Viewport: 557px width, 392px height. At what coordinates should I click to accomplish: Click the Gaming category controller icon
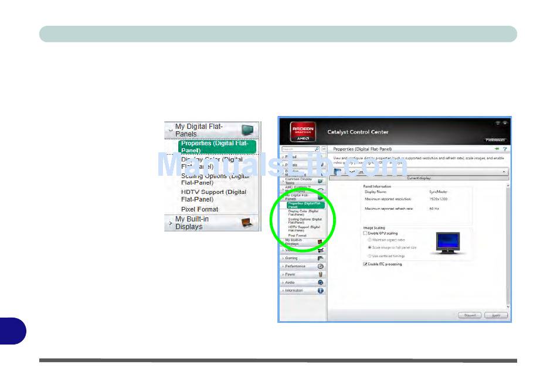point(321,258)
